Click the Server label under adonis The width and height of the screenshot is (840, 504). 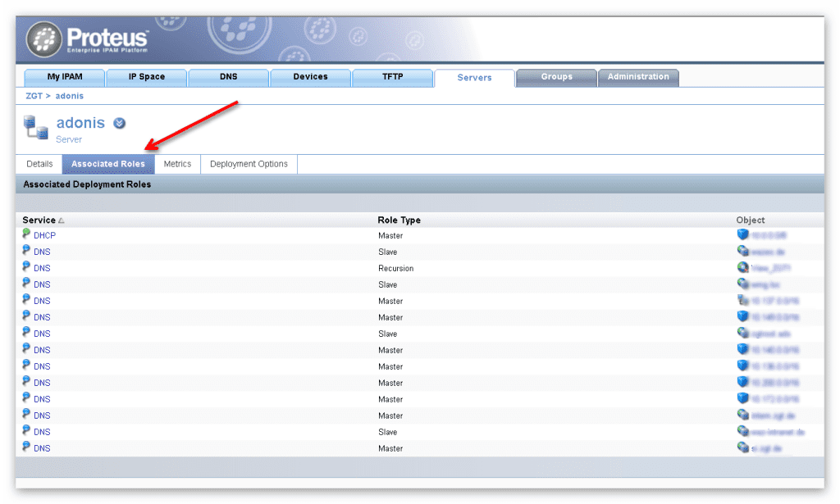[69, 139]
